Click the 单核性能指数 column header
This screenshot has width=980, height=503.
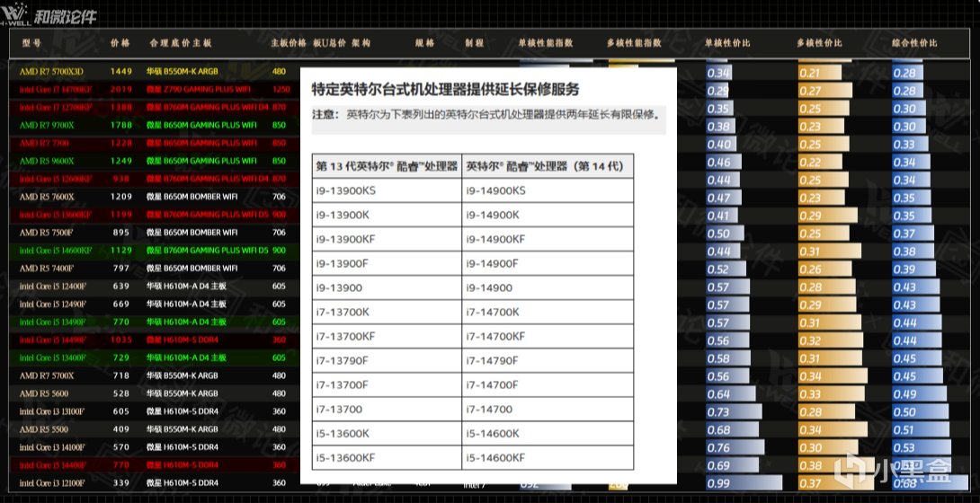(545, 43)
